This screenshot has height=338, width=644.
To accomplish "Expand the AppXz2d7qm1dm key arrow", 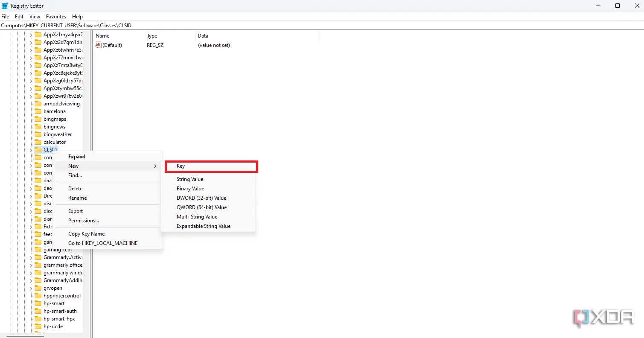I will point(31,43).
